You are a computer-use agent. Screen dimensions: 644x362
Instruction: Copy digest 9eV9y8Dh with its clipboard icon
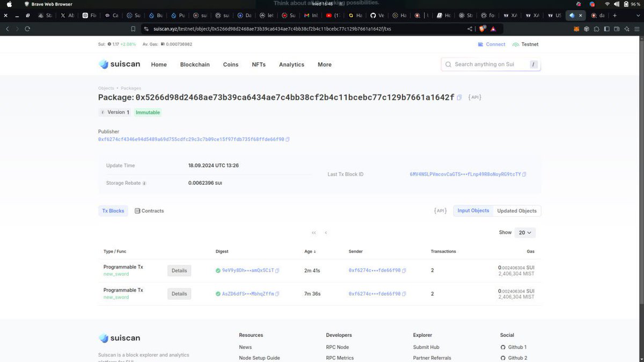[x=277, y=270]
